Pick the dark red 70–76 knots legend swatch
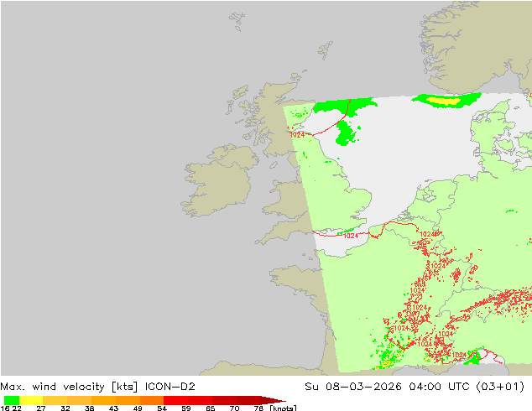This screenshot has width=532, height=411. click(248, 400)
